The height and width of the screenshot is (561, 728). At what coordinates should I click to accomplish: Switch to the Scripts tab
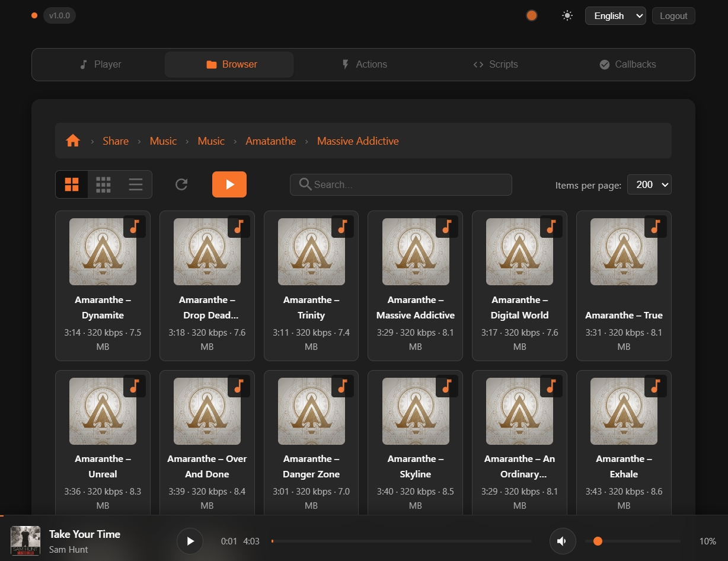[x=495, y=65]
